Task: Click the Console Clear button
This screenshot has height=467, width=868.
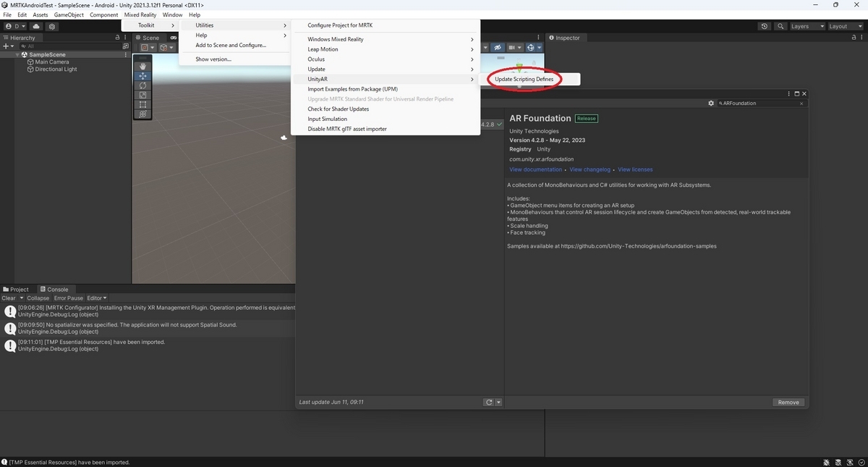Action: tap(9, 298)
